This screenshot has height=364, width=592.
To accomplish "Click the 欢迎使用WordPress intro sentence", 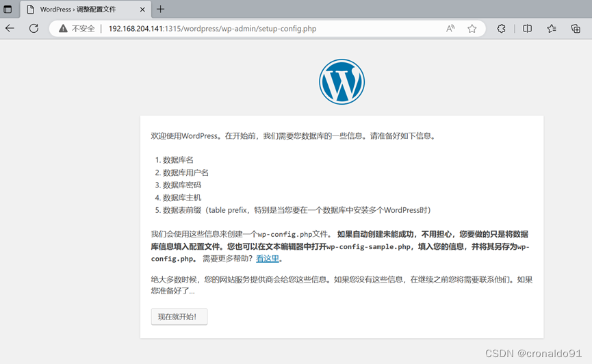I will [294, 136].
